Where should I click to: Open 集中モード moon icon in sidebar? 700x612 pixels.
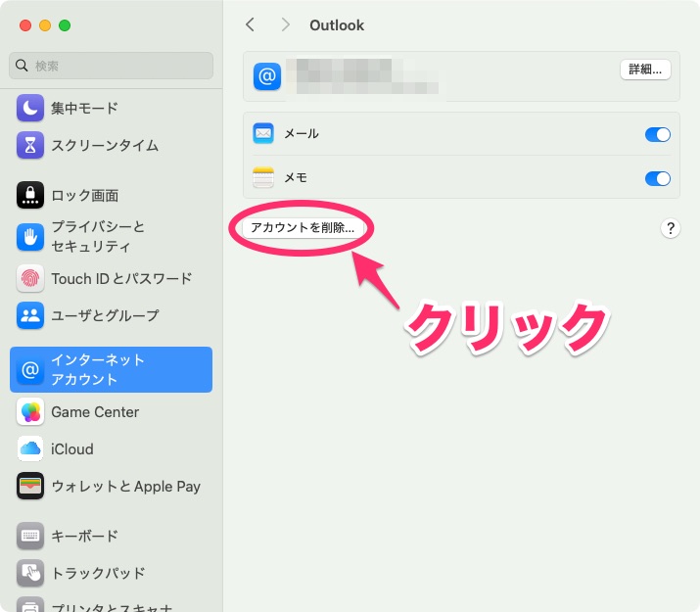pos(30,108)
